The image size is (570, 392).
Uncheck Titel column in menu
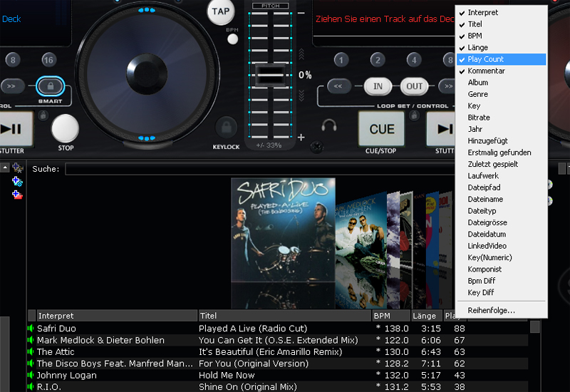[502, 24]
